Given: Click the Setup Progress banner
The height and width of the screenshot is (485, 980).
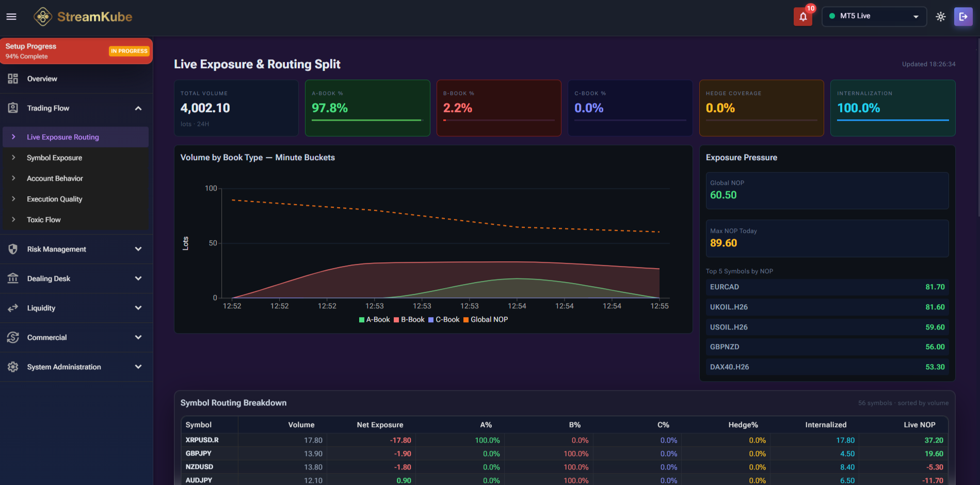Looking at the screenshot, I should coord(76,51).
